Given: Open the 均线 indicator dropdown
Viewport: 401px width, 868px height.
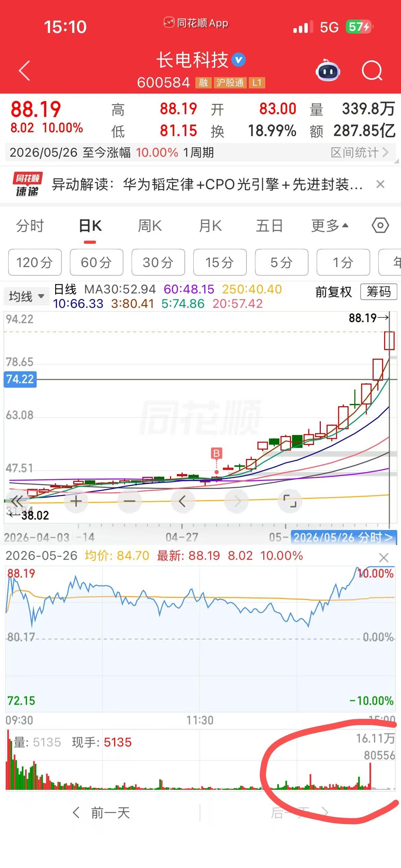Looking at the screenshot, I should tap(26, 296).
